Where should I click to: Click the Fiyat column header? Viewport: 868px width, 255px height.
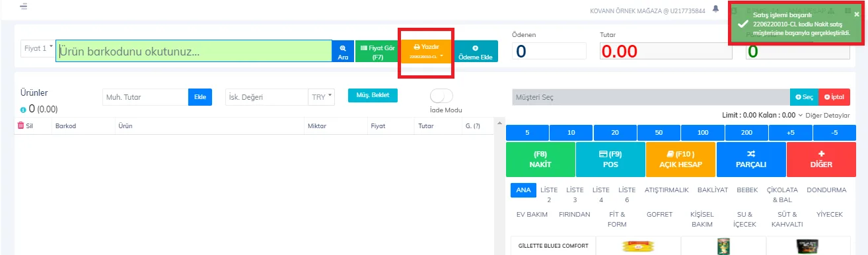tap(378, 126)
